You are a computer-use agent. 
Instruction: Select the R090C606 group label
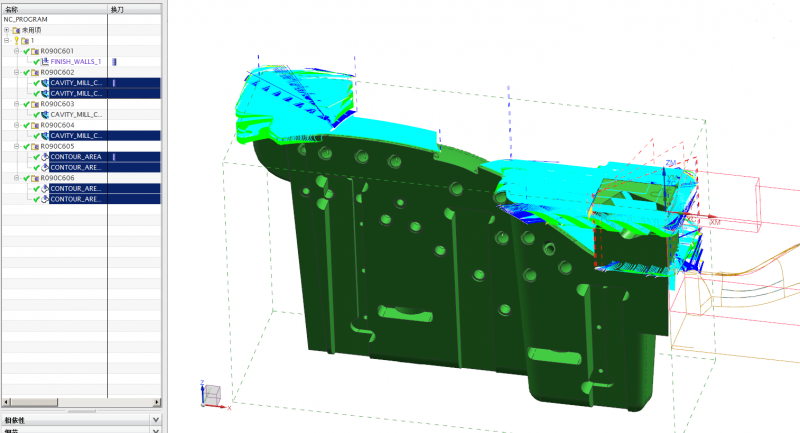coord(57,178)
